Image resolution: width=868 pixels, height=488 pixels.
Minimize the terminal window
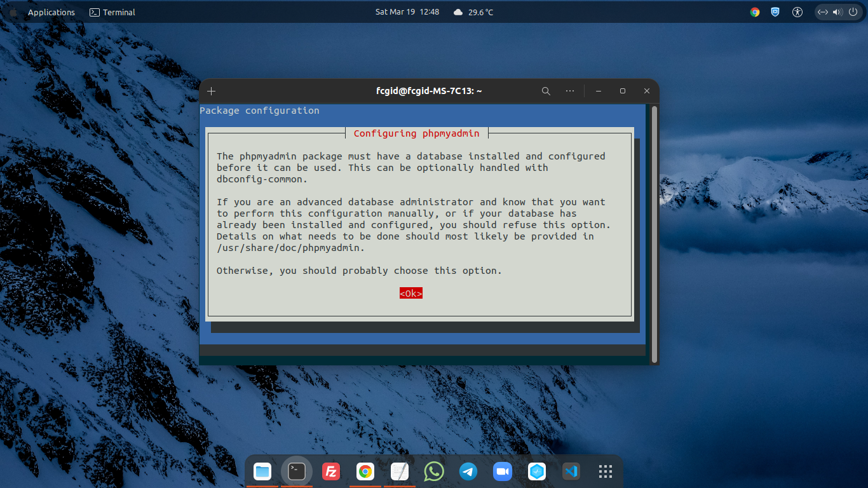(x=599, y=91)
